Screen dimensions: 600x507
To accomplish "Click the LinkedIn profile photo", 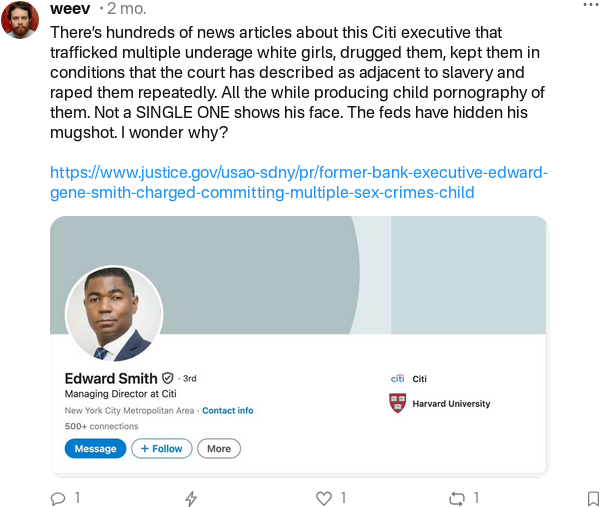I will click(113, 314).
